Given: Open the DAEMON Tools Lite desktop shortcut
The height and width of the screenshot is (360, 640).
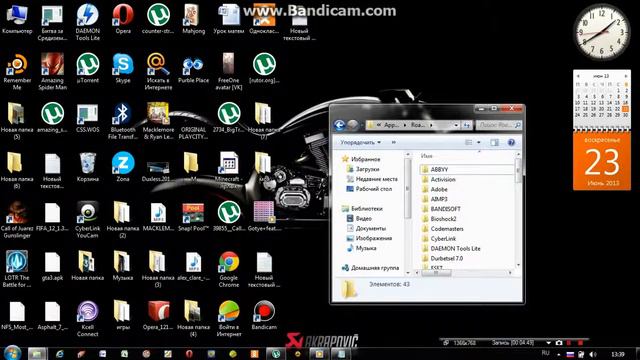Looking at the screenshot, I should [x=87, y=22].
